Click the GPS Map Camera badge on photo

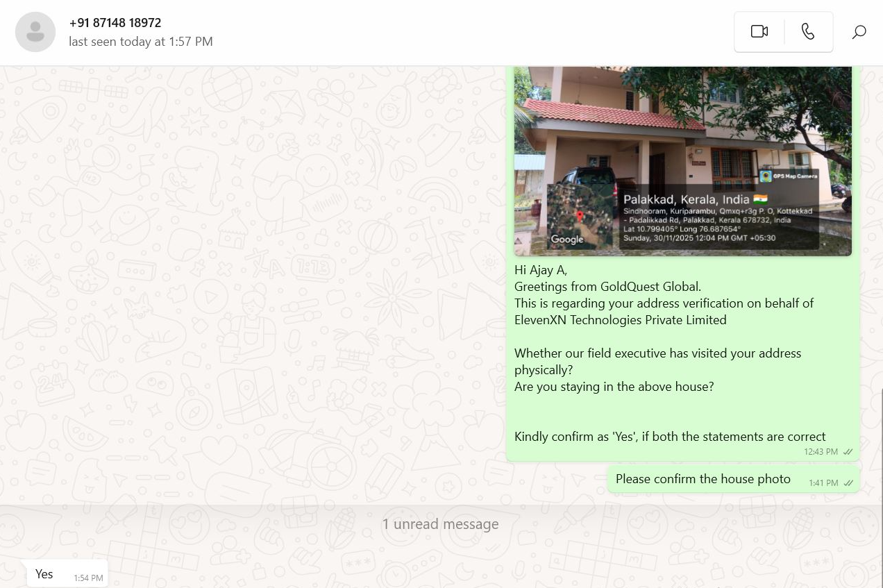pos(789,176)
